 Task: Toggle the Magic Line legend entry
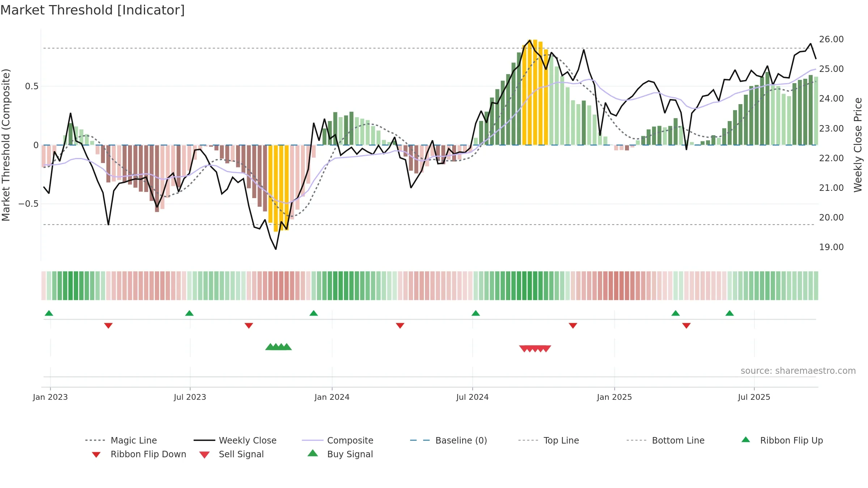tap(121, 440)
